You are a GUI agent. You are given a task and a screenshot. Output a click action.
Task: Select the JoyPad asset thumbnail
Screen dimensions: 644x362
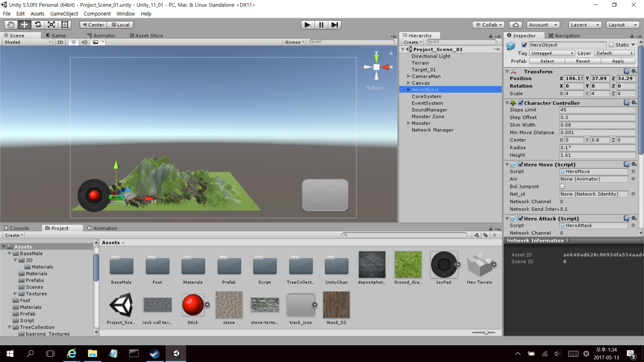click(x=443, y=265)
